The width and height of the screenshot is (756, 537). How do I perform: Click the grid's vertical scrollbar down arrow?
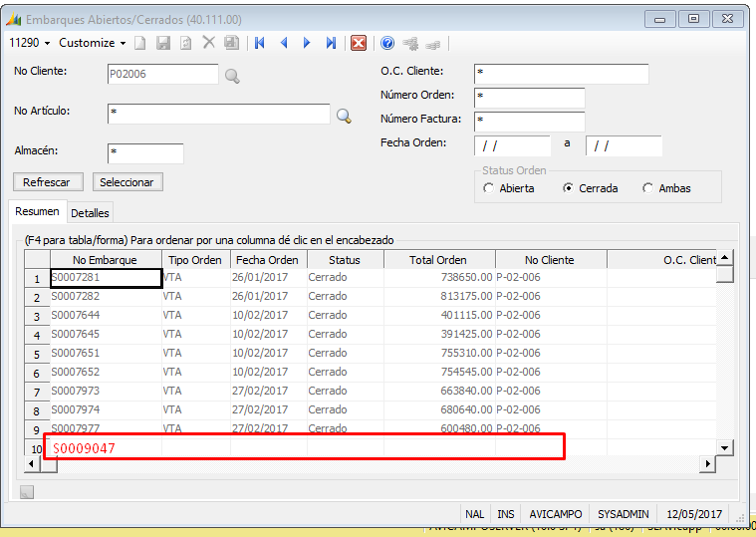point(725,448)
